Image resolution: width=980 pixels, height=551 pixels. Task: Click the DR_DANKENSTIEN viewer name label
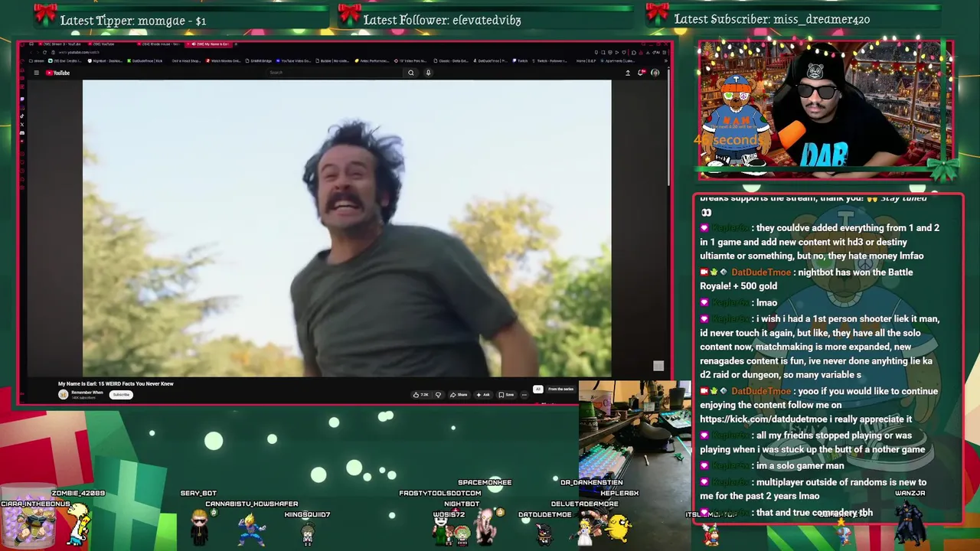pos(591,483)
